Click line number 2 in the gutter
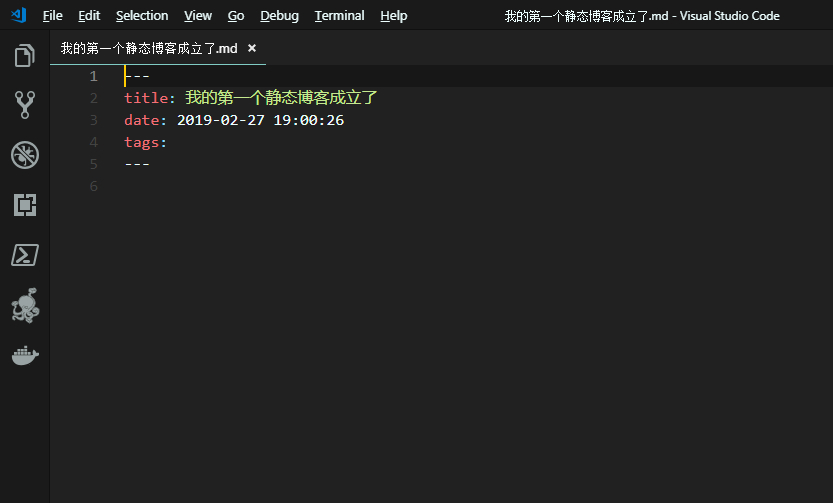Viewport: 833px width, 503px height. coord(94,98)
